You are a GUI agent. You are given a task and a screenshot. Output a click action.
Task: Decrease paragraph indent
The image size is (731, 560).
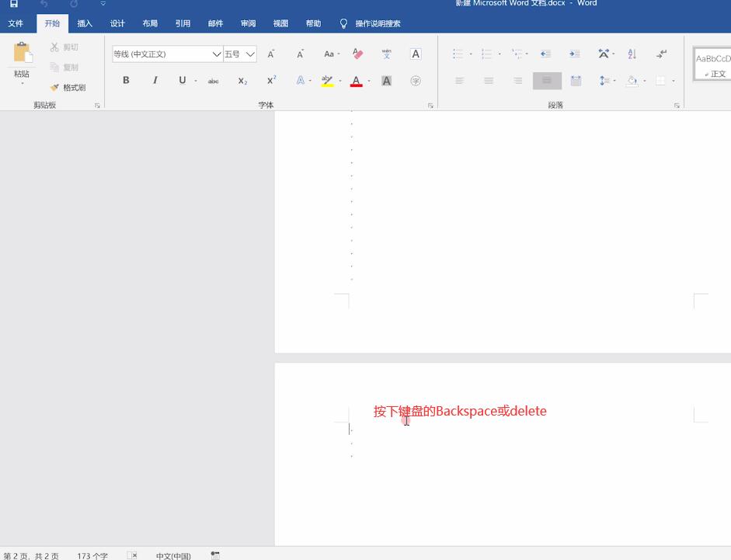pos(545,54)
